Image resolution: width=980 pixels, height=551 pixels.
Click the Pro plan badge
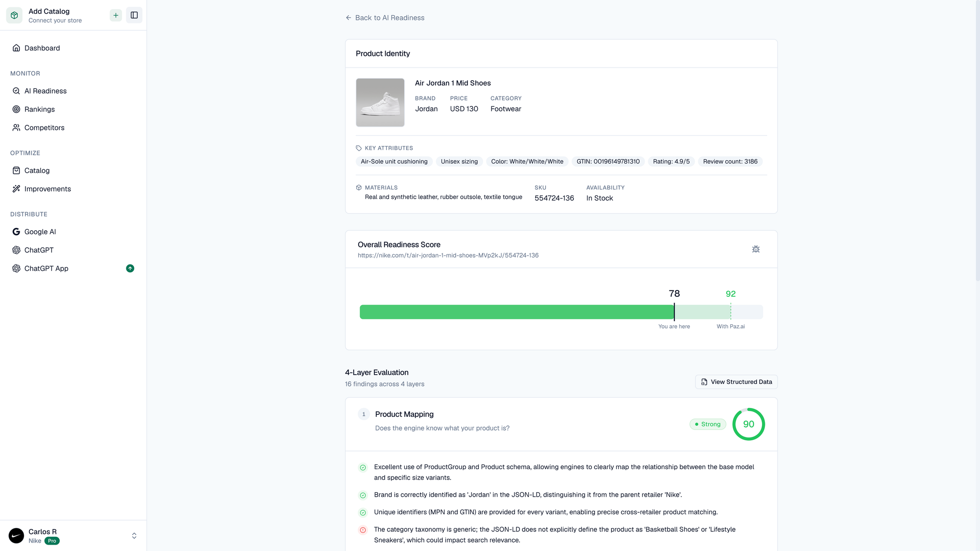pyautogui.click(x=52, y=541)
